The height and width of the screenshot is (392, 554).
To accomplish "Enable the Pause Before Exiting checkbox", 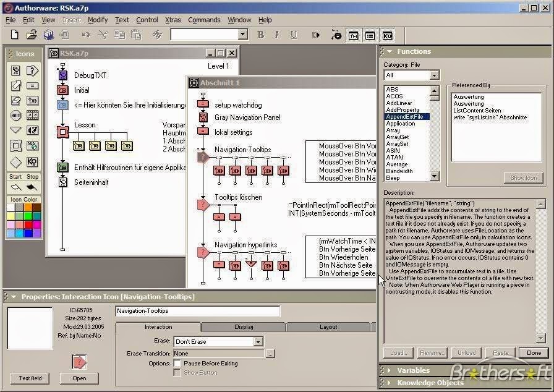I will click(x=177, y=363).
